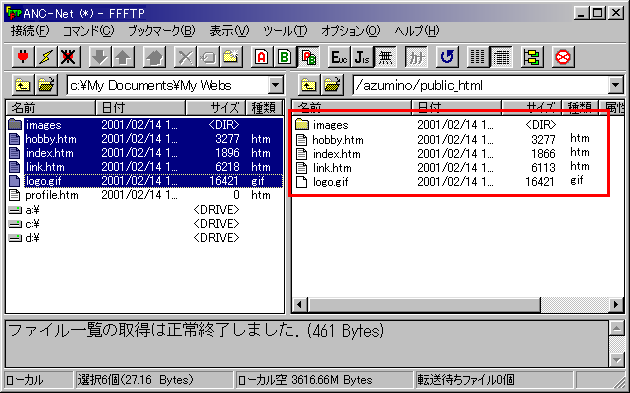The width and height of the screenshot is (630, 393).
Task: Click the folder sync tree icon
Action: 532,57
